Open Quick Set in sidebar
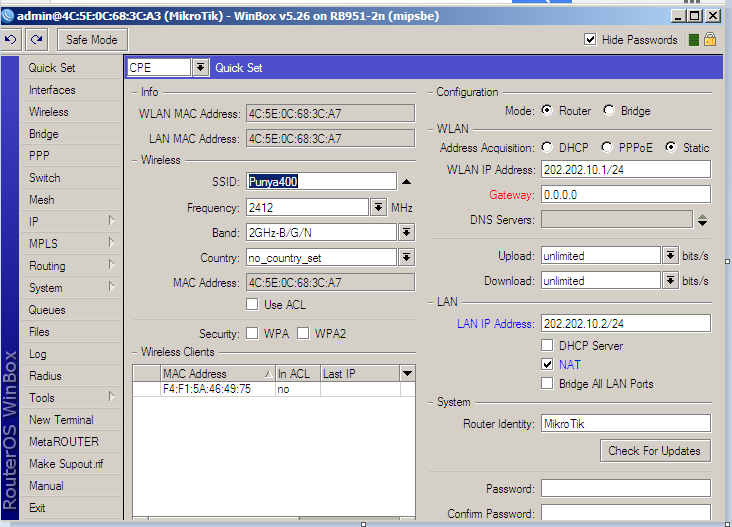The image size is (732, 527). [71, 68]
